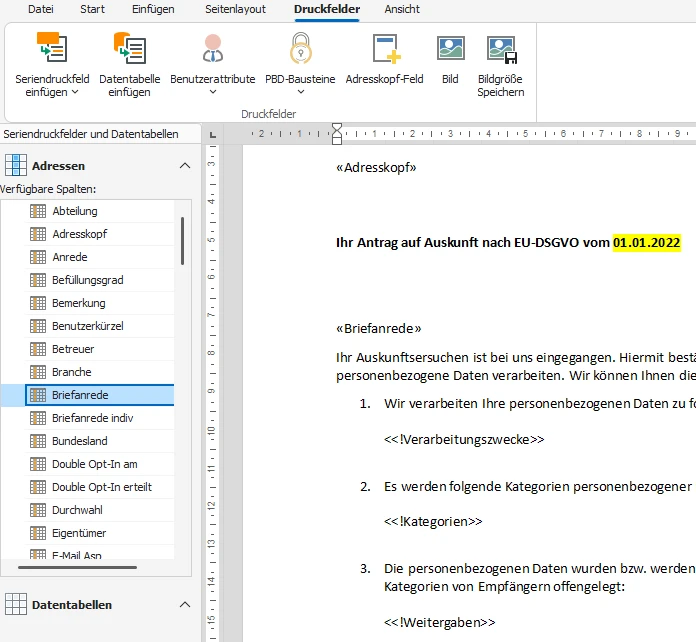
Task: Click the column icon beside Eigentümer
Action: pyautogui.click(x=38, y=533)
